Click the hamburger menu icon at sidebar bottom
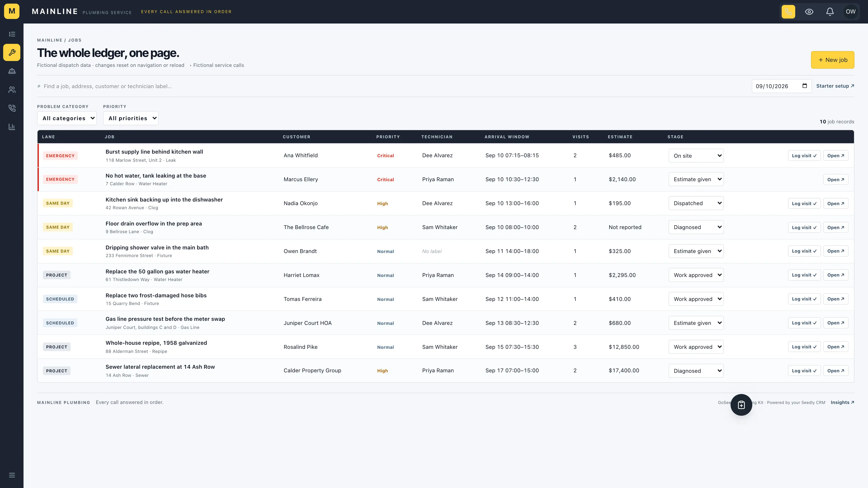Image resolution: width=868 pixels, height=488 pixels. point(12,475)
